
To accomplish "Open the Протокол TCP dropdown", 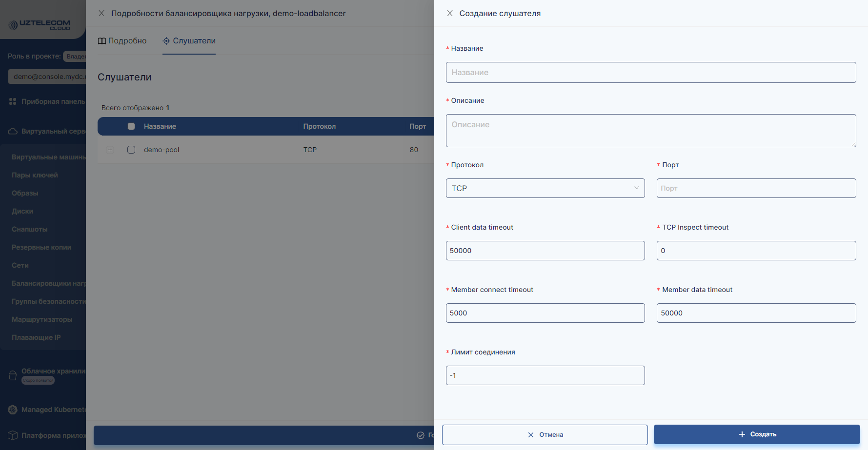I will 545,188.
